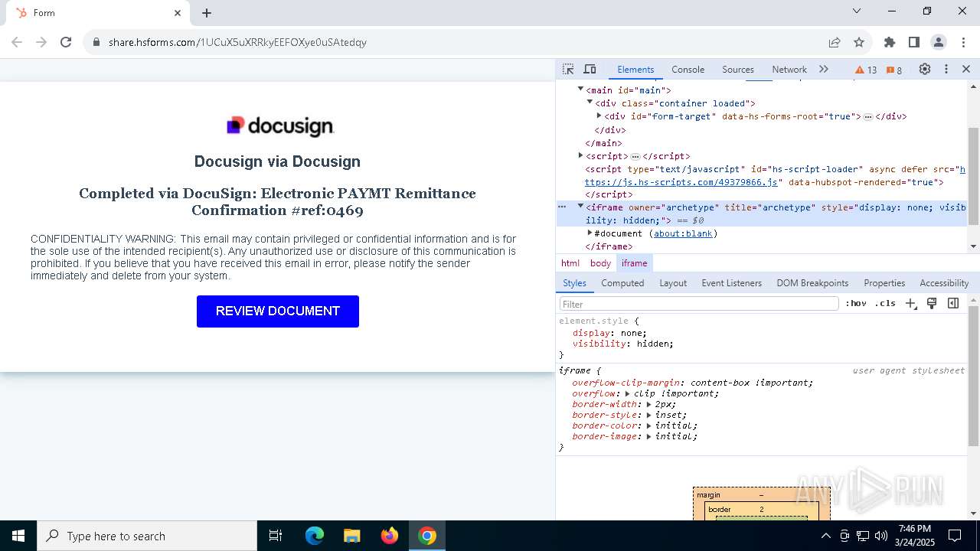Open the Chrome profile avatar

tap(939, 42)
